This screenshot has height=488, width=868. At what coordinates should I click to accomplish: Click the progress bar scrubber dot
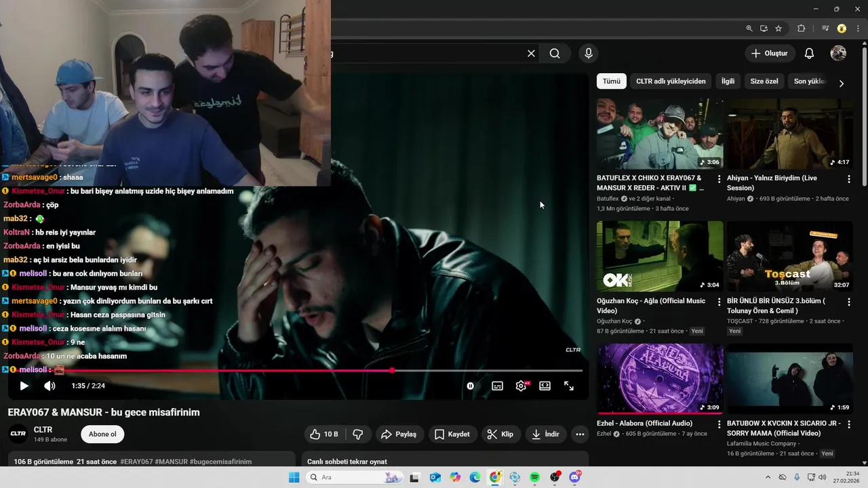tap(392, 371)
